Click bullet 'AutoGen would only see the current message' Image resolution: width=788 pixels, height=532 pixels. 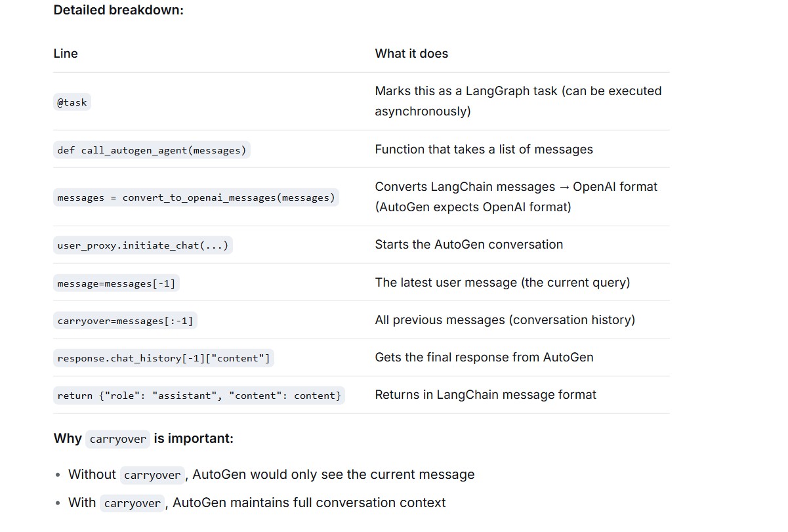(x=272, y=474)
